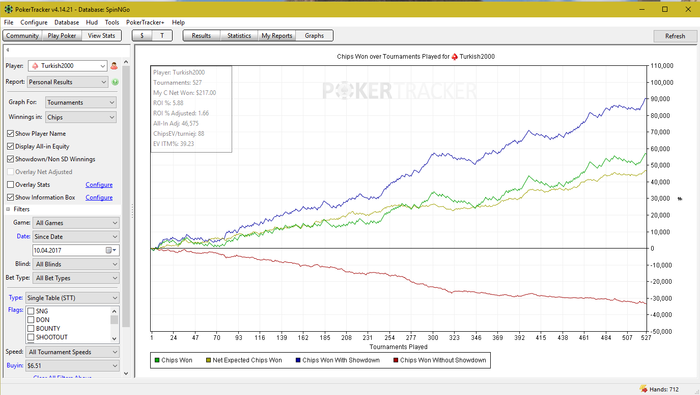Collapse the Filters section
Screen dimensions: 700x395
pos(8,209)
